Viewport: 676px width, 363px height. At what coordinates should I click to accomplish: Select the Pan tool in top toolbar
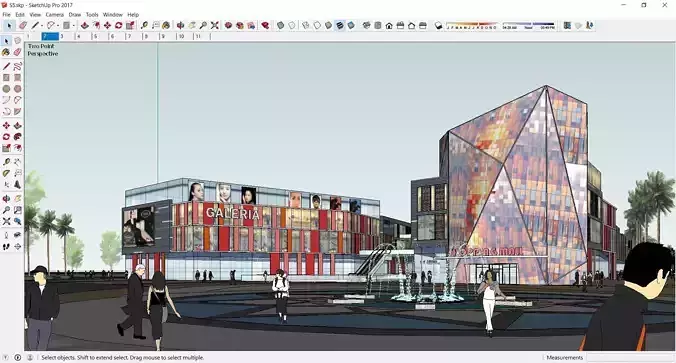(192, 25)
